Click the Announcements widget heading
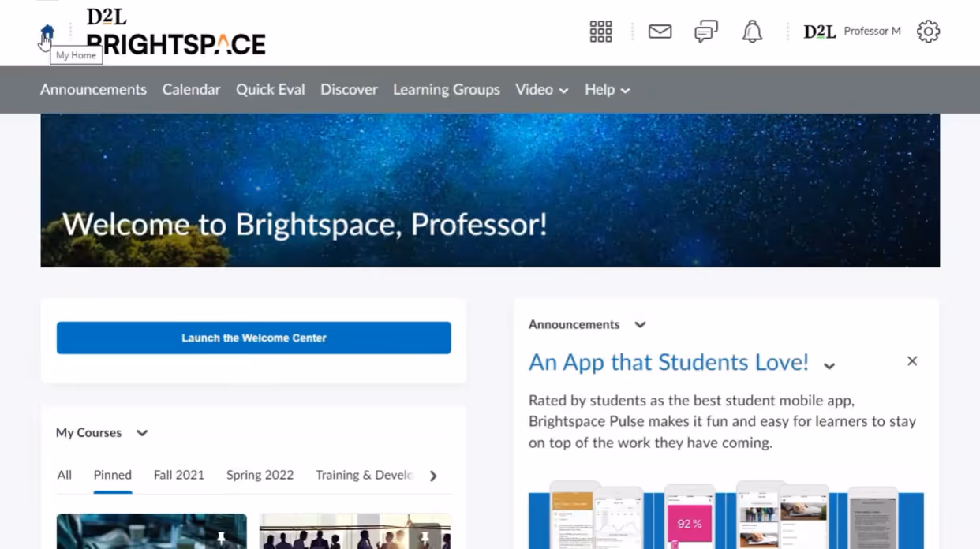The image size is (980, 549). tap(574, 325)
